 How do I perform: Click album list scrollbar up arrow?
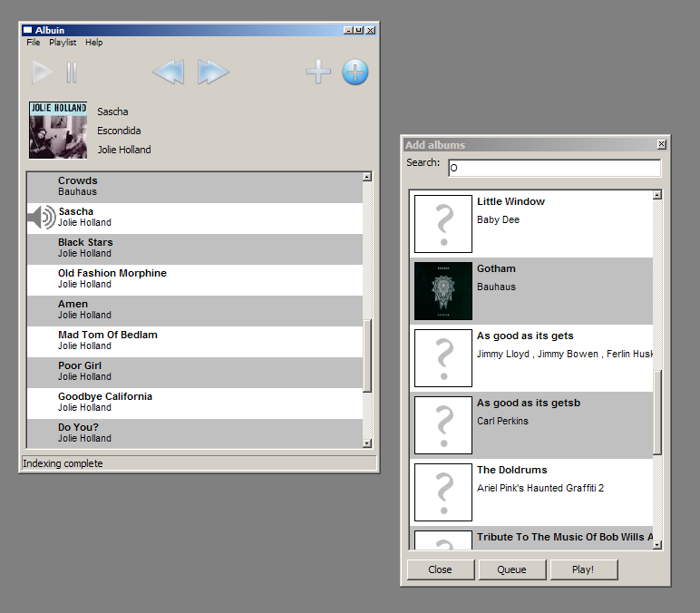point(657,195)
